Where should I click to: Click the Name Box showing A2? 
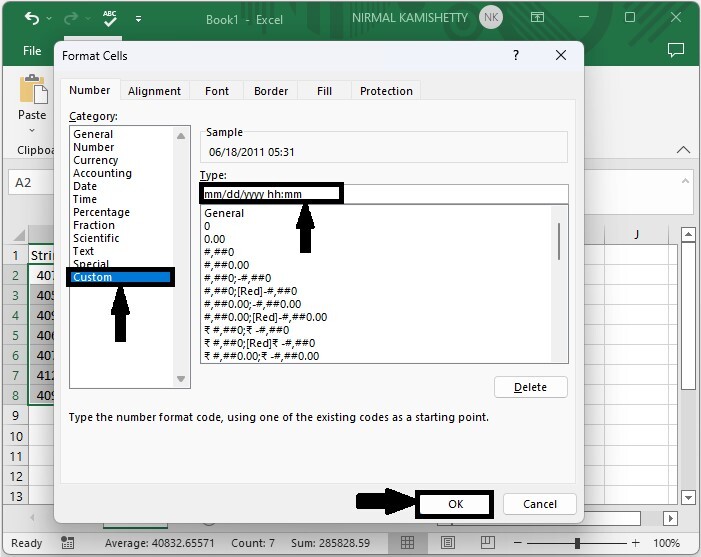30,182
